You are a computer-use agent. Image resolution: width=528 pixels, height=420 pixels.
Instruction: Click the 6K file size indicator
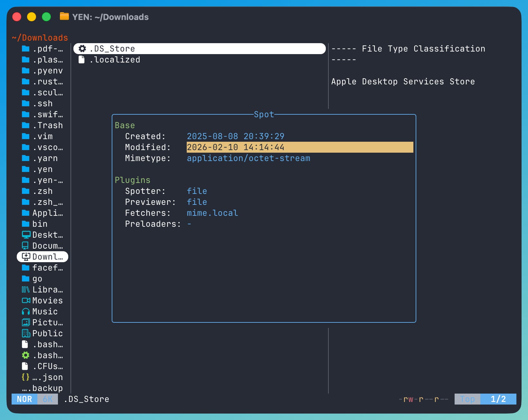pyautogui.click(x=48, y=399)
